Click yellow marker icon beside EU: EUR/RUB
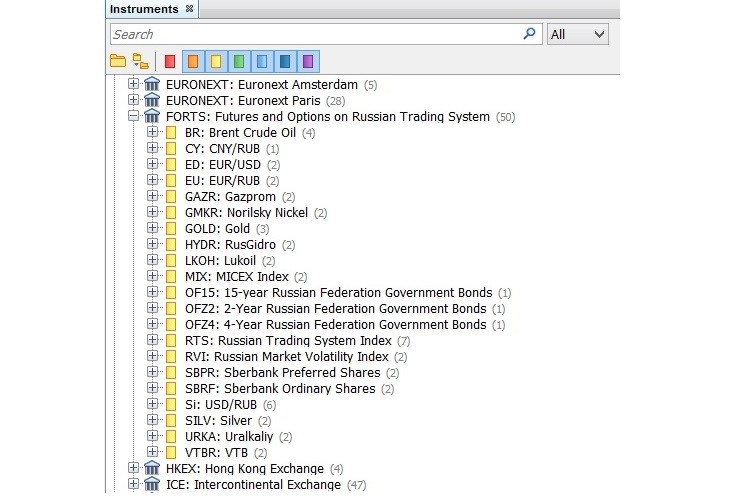Image resolution: width=750 pixels, height=496 pixels. click(x=171, y=180)
